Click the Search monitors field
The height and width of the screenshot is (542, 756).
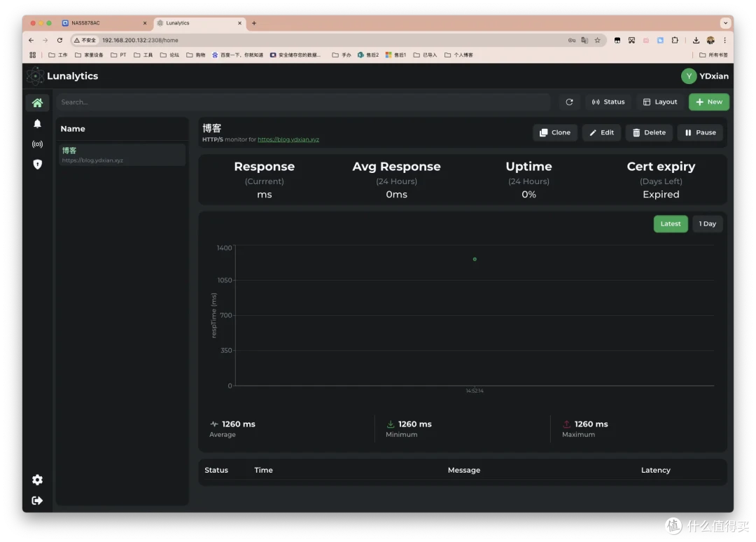303,102
